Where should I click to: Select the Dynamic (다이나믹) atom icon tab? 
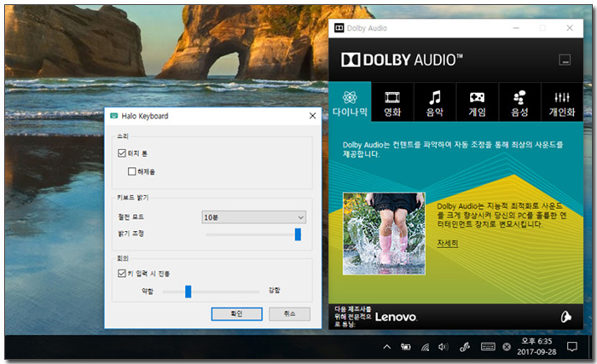[x=350, y=101]
